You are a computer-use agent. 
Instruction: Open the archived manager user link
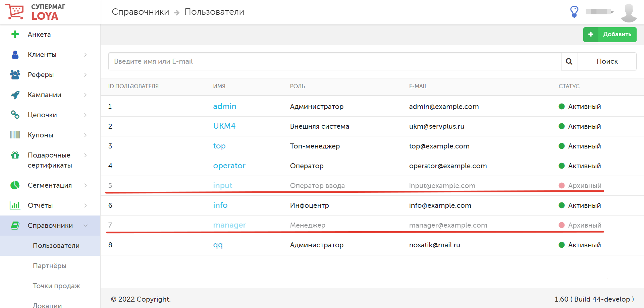229,225
